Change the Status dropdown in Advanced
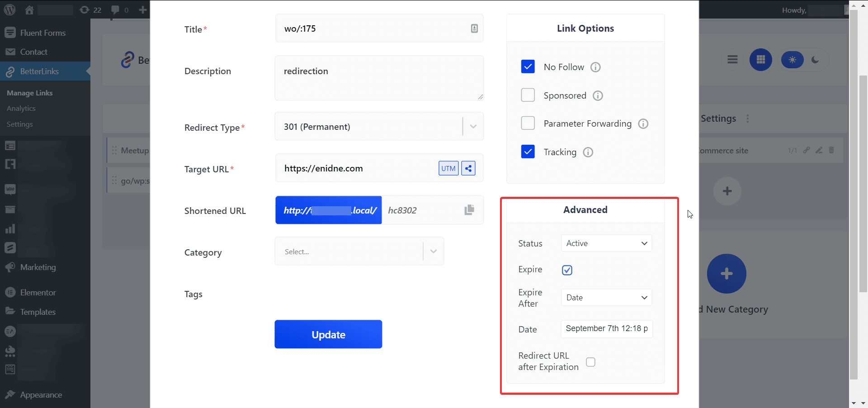 (606, 243)
